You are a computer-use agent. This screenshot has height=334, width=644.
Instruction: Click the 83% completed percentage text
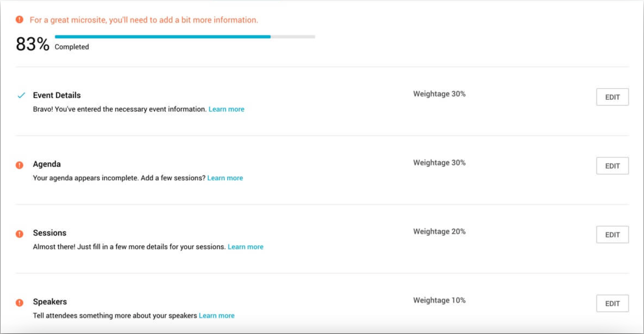tap(33, 44)
